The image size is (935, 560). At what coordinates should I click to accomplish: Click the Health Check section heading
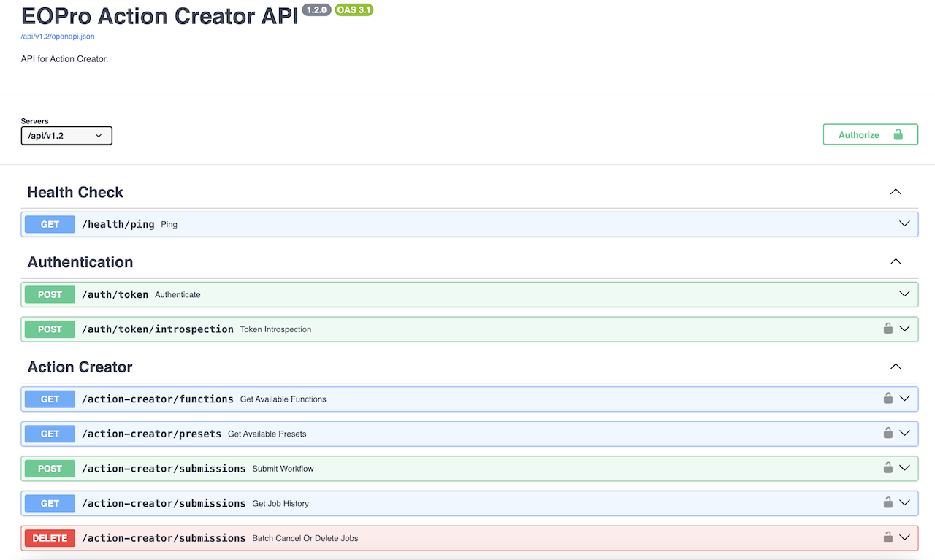click(75, 192)
